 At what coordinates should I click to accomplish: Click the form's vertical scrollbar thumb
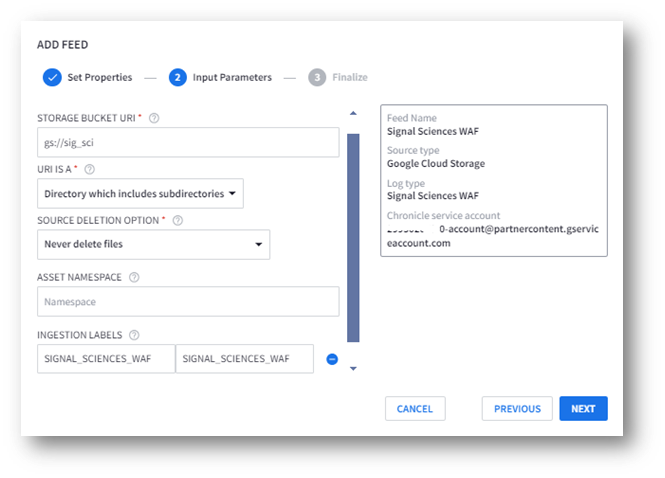click(x=353, y=238)
